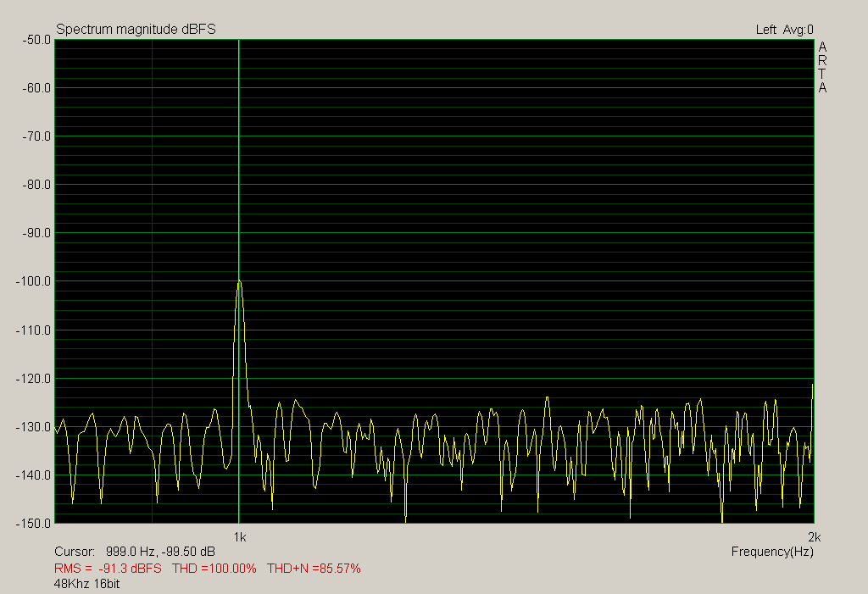Click the 'THD+N =85.57%' readout

tap(314, 569)
